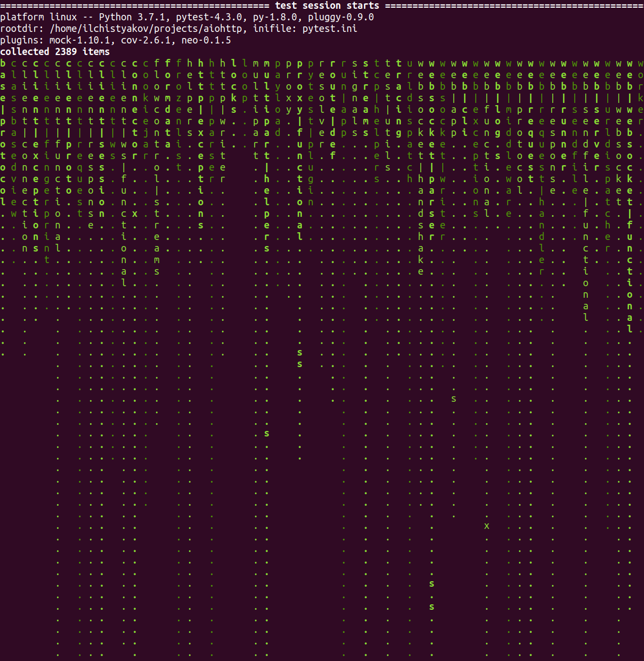Click the word "inifile:" label
This screenshot has width=644, height=661.
(272, 29)
